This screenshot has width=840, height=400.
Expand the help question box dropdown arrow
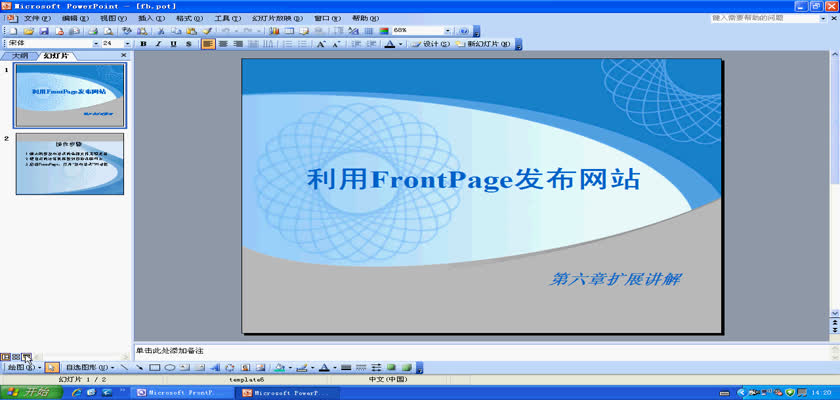coord(823,18)
